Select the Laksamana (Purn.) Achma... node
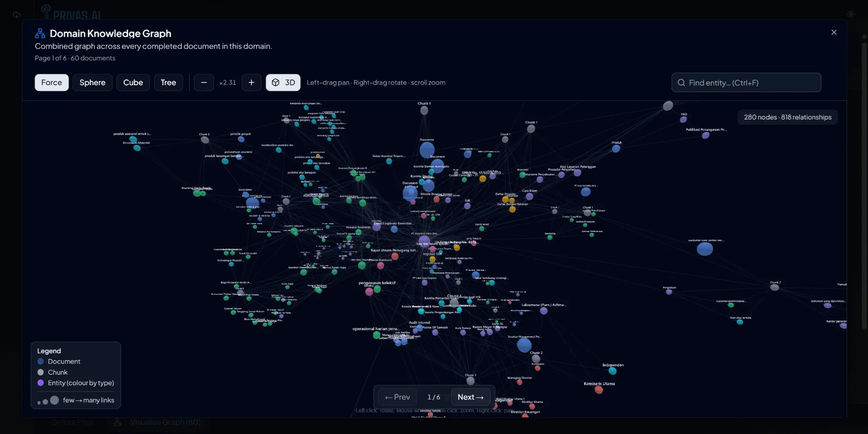Viewport: 868px width, 434px height. (544, 311)
